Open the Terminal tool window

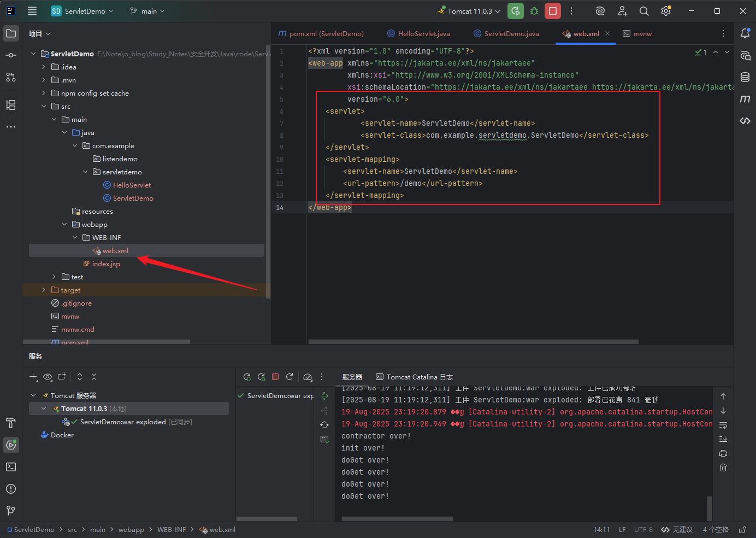click(x=11, y=467)
